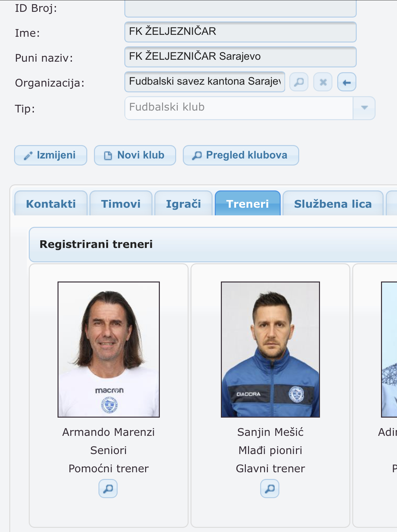
Task: Open details magnifier under Sanjin Mešić
Action: pos(270,489)
